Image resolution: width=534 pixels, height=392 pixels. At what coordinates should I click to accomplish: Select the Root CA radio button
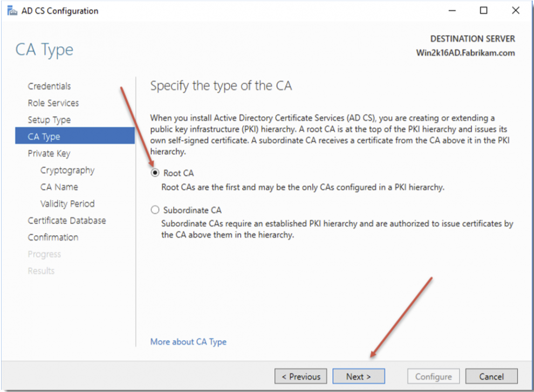point(155,173)
